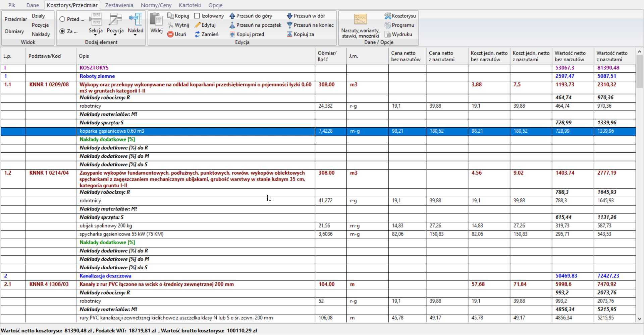Select Kanalizacja deszczowa section row
Screen dimensions: 644x335
point(318,276)
